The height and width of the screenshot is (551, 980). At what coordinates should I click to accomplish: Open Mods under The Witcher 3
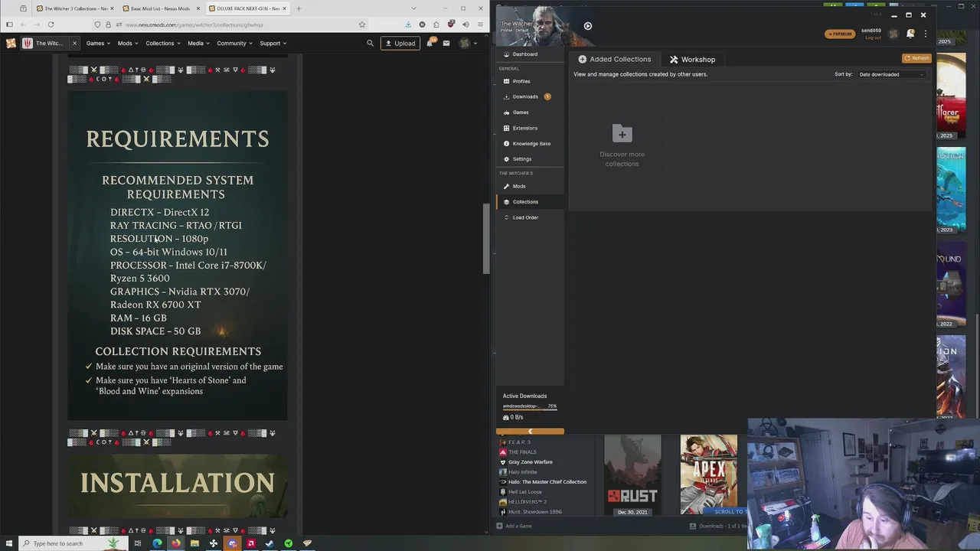530,186
